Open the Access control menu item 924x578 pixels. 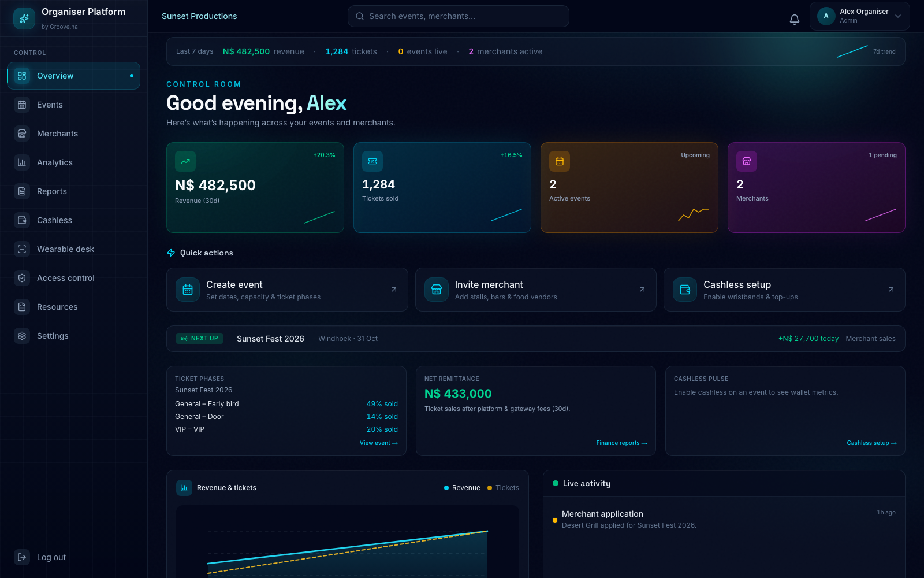(x=73, y=278)
